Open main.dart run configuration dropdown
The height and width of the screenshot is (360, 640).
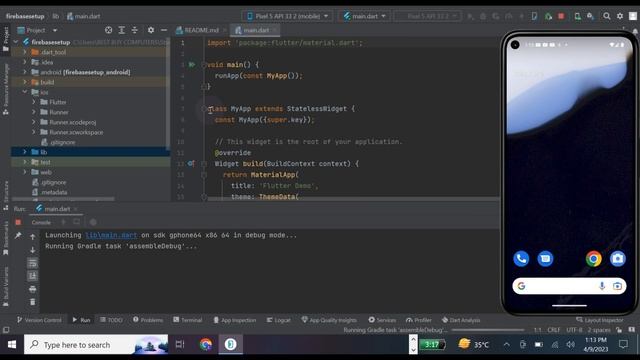[x=364, y=16]
